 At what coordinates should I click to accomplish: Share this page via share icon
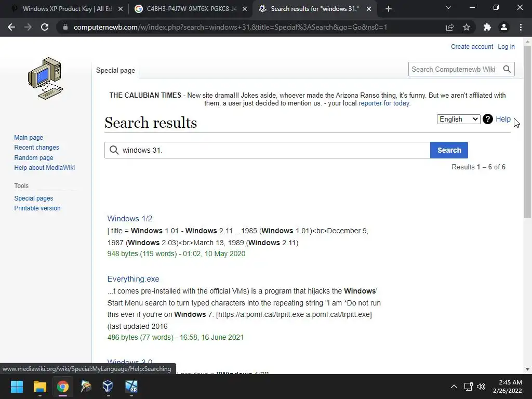pyautogui.click(x=450, y=27)
